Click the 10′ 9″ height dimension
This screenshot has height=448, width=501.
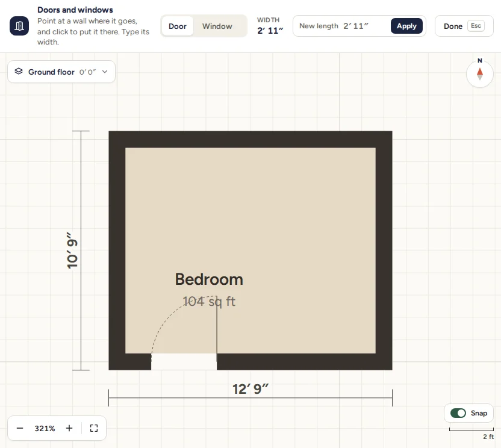coord(72,250)
